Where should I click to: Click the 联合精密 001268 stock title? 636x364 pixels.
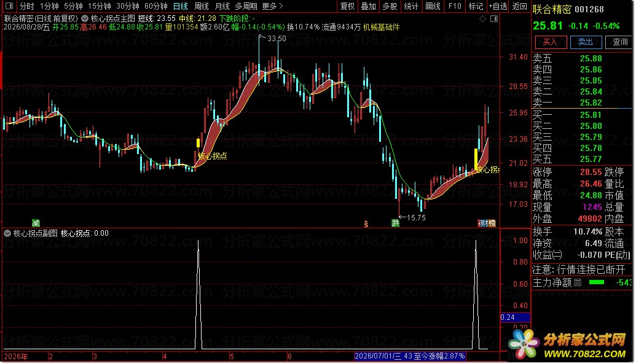[568, 9]
